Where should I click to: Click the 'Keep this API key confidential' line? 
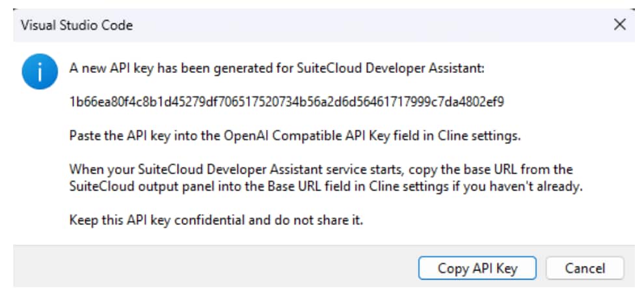tap(215, 219)
